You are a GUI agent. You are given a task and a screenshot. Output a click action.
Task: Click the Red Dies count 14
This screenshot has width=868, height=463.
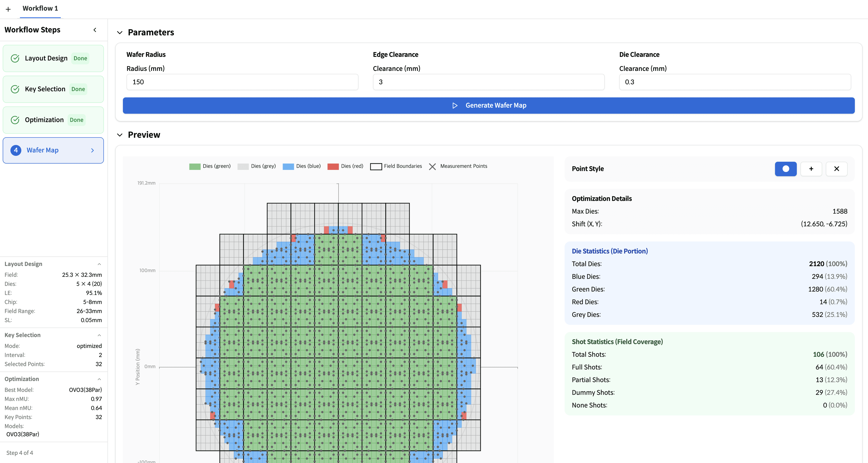(823, 302)
